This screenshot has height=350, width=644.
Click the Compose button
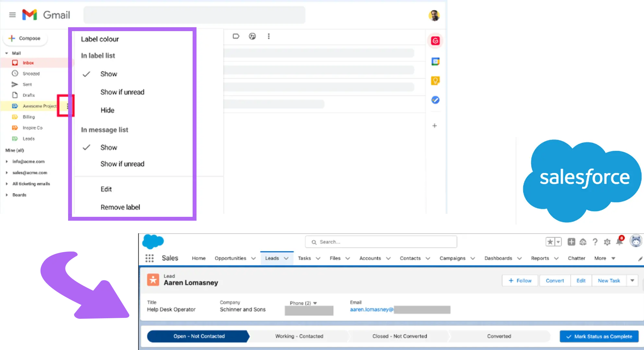click(x=25, y=38)
